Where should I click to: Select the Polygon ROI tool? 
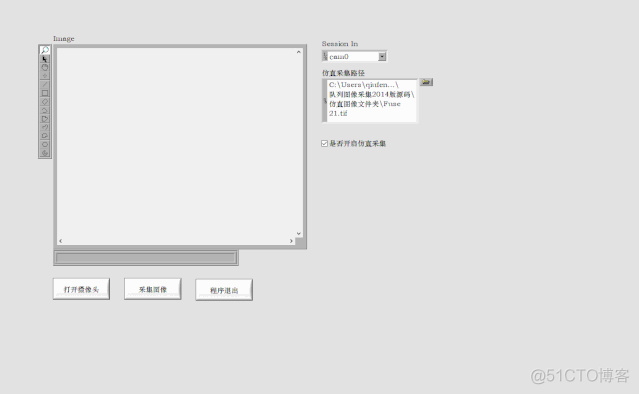pyautogui.click(x=45, y=119)
